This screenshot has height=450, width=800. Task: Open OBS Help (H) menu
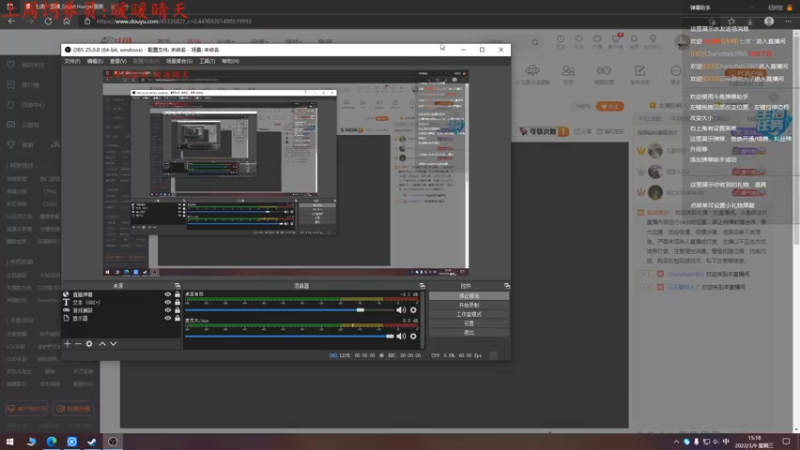230,61
